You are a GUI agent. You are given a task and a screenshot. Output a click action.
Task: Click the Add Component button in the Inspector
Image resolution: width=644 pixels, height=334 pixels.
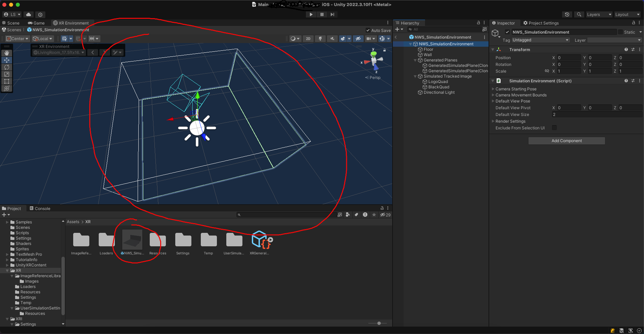tap(566, 141)
